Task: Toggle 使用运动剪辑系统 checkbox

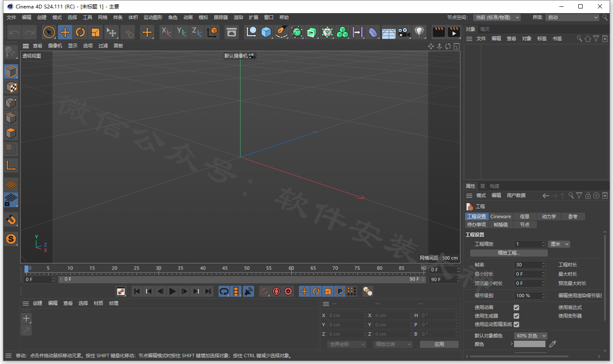Action: [516, 324]
